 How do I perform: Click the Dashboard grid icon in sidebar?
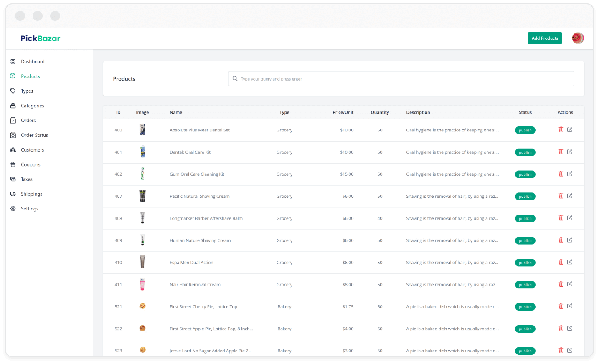pyautogui.click(x=13, y=61)
